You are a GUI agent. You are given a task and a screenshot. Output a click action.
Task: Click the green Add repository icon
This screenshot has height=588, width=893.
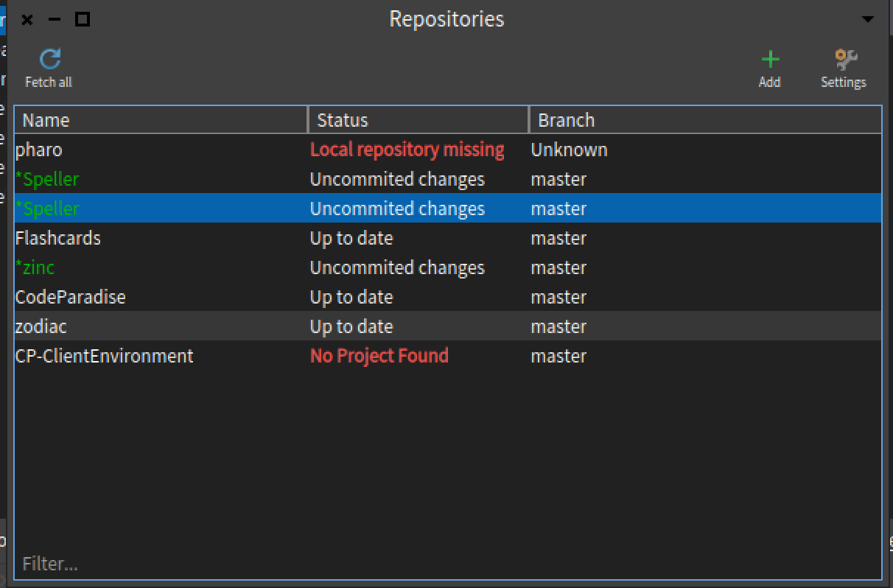click(x=769, y=59)
